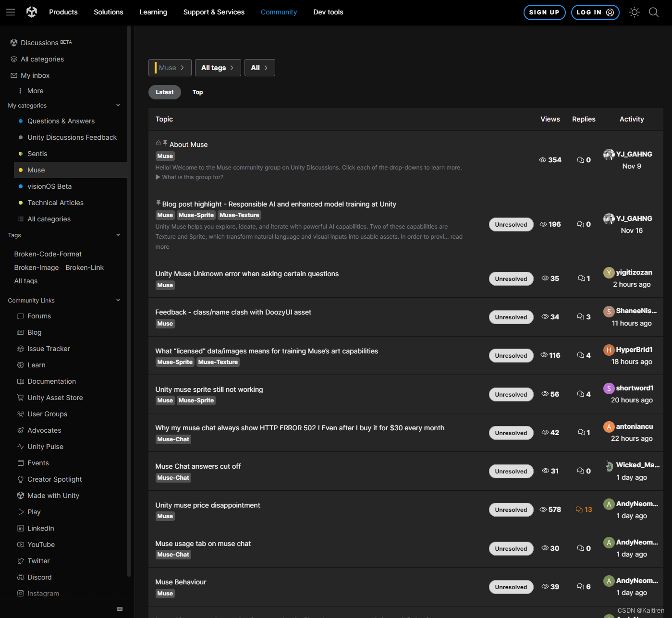Click the Discussions cube icon in sidebar

(14, 43)
